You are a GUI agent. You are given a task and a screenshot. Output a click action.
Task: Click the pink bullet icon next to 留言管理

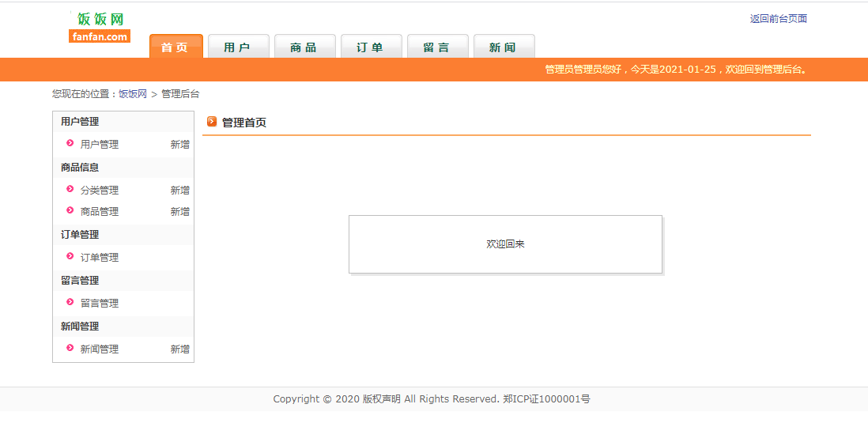click(x=70, y=302)
